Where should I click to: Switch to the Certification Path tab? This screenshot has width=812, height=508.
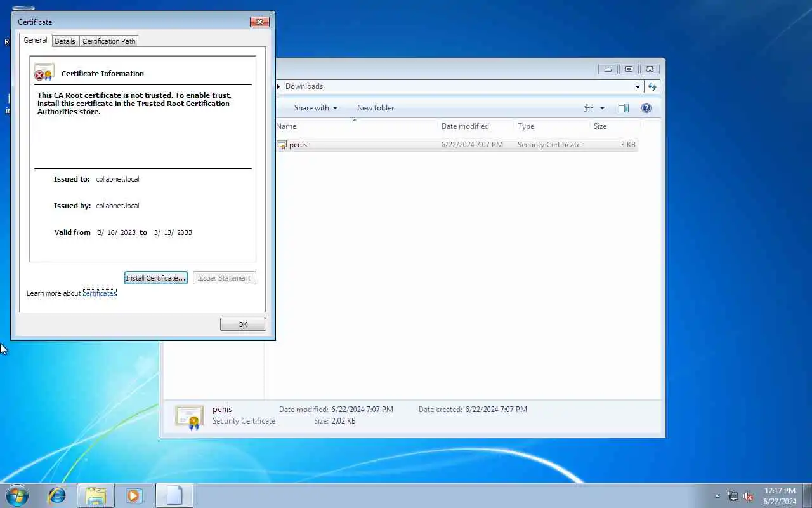(x=109, y=41)
